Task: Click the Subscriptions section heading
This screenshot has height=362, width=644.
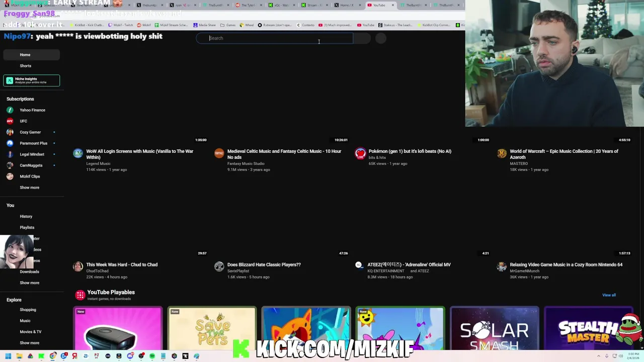Action: click(20, 99)
